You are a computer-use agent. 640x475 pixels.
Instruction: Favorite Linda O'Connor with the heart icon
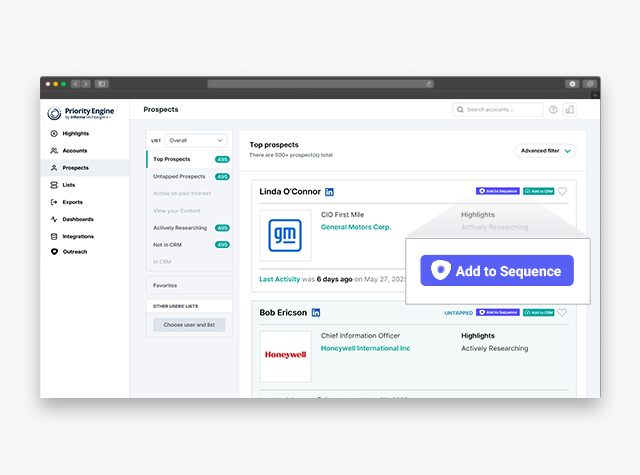click(562, 191)
